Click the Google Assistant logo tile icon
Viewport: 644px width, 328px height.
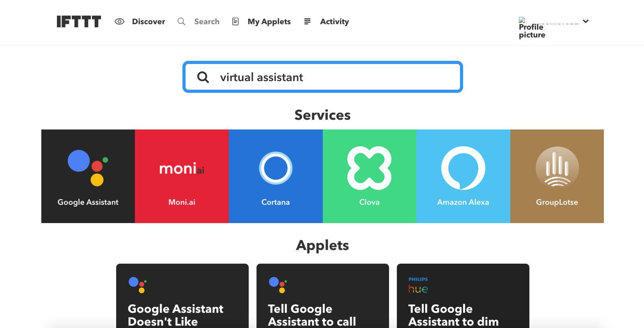(88, 168)
